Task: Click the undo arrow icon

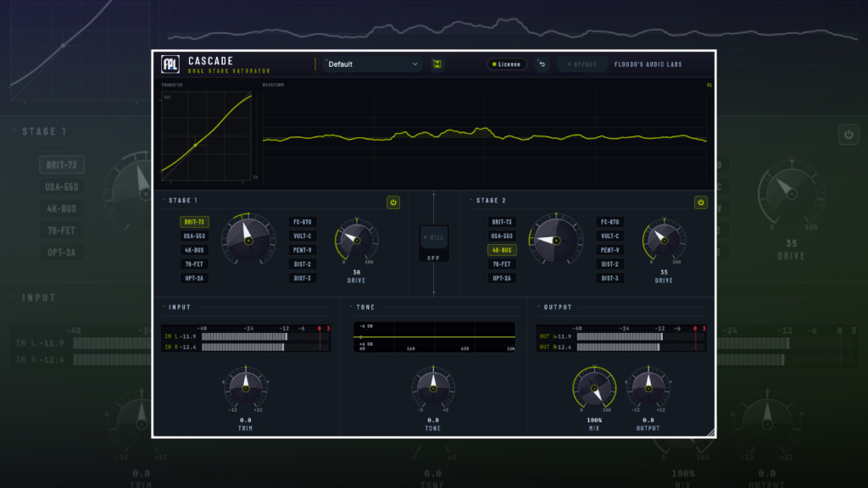Action: click(542, 64)
